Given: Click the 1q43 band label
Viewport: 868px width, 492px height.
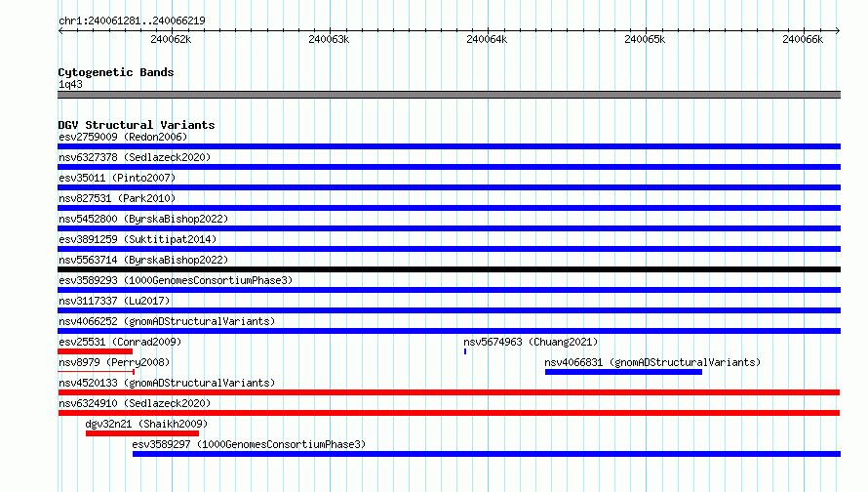Looking at the screenshot, I should pyautogui.click(x=70, y=84).
